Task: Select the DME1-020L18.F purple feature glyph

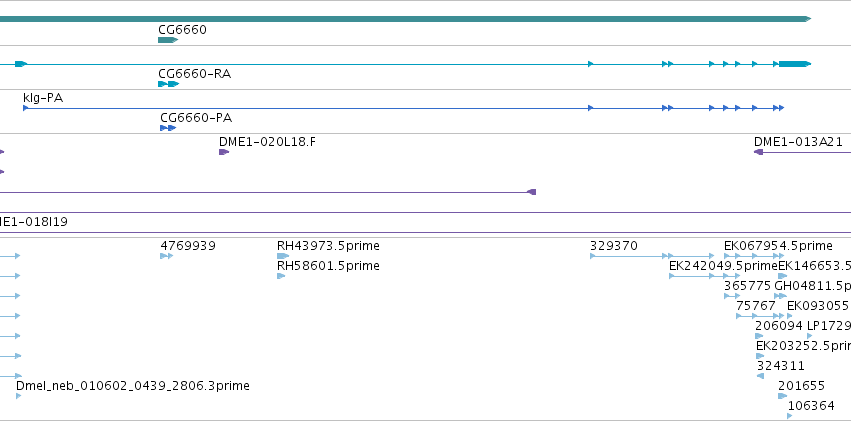Action: pyautogui.click(x=224, y=152)
